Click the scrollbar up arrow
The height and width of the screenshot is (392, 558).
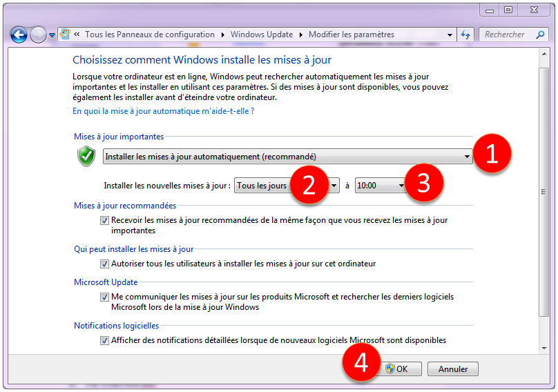pos(543,54)
